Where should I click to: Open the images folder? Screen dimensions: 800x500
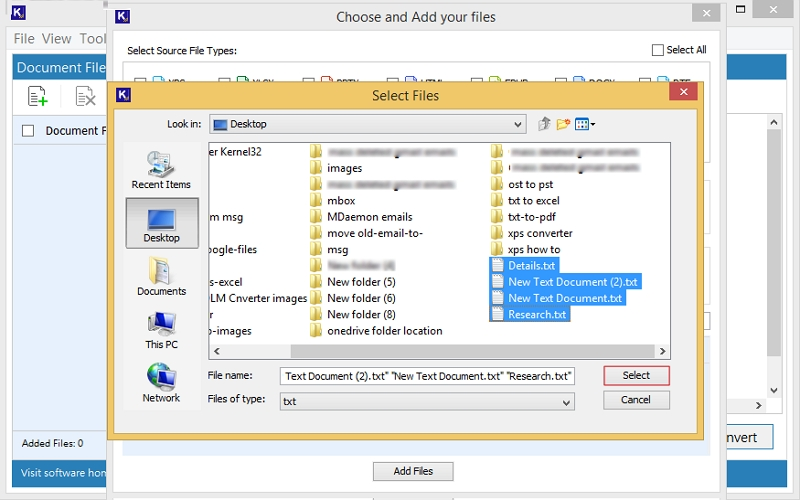pos(336,168)
